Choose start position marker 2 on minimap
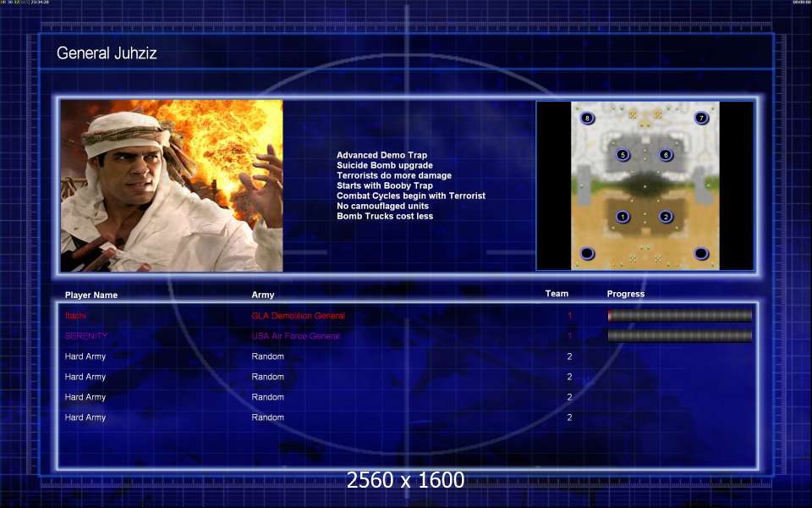812x508 pixels. (666, 218)
